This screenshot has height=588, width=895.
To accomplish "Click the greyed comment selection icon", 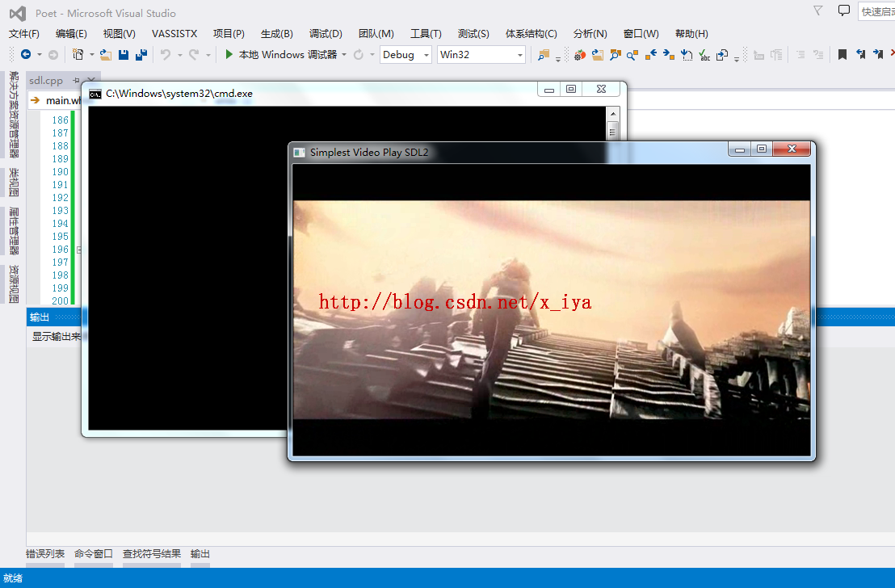I will coord(800,55).
